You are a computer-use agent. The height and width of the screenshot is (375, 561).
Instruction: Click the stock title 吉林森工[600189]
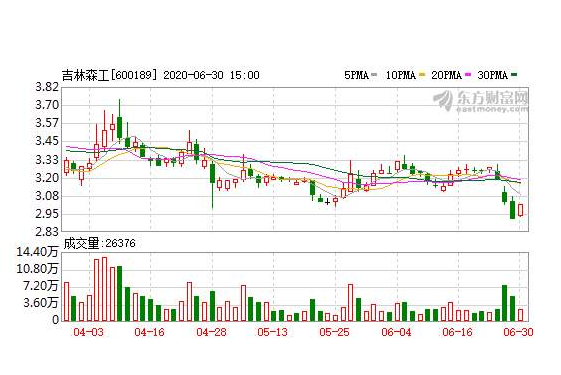(x=109, y=75)
